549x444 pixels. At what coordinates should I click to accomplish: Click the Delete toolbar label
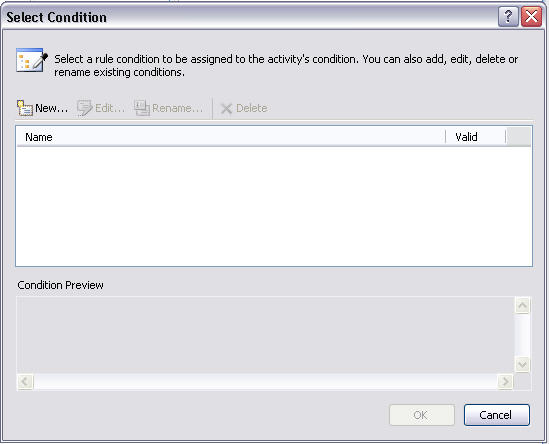click(251, 108)
